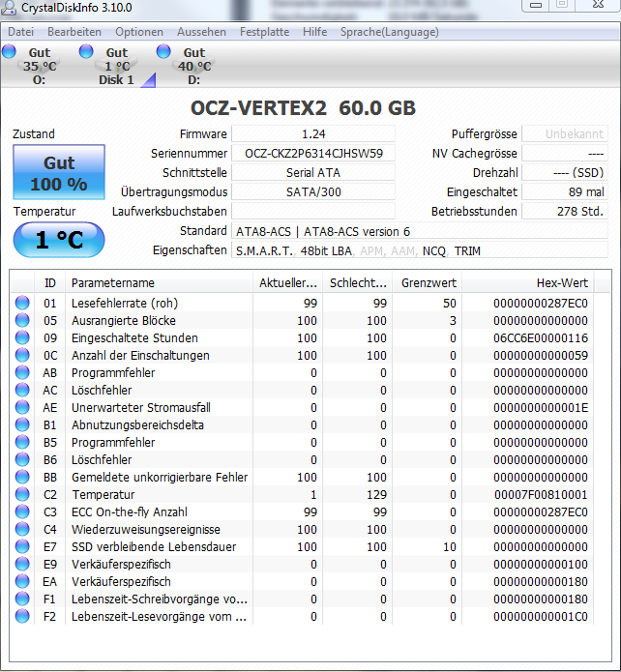Click status orb of Lesefehlerrate (roh) row
Viewport: 621px width, 672px height.
click(x=22, y=303)
